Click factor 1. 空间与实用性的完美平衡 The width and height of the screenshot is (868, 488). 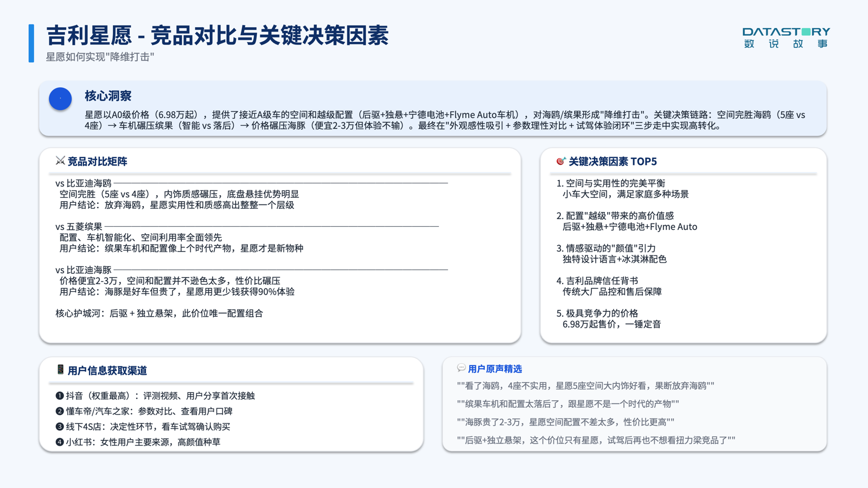click(x=611, y=183)
